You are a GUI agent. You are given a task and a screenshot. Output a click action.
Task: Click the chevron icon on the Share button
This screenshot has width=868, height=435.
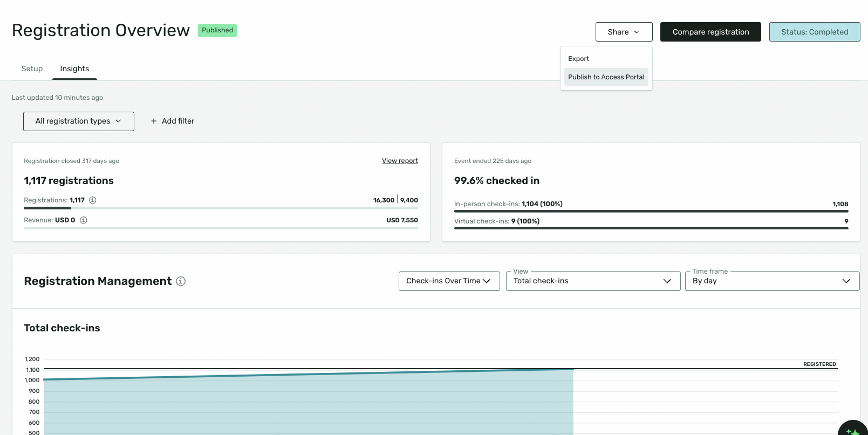(x=637, y=32)
